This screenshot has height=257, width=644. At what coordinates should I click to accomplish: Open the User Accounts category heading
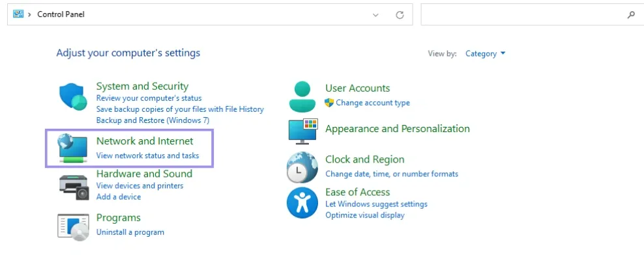coord(358,88)
